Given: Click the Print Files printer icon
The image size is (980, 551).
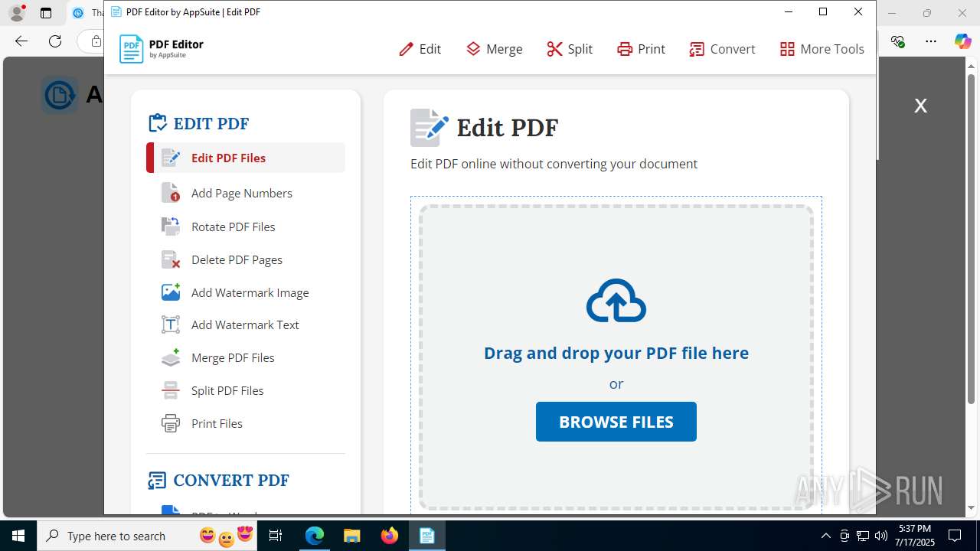Looking at the screenshot, I should pos(171,423).
